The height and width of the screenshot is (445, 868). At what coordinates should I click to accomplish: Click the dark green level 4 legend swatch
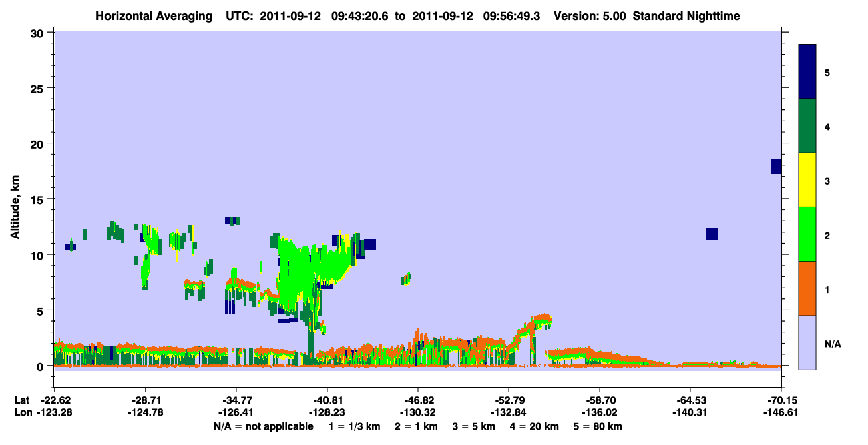807,126
